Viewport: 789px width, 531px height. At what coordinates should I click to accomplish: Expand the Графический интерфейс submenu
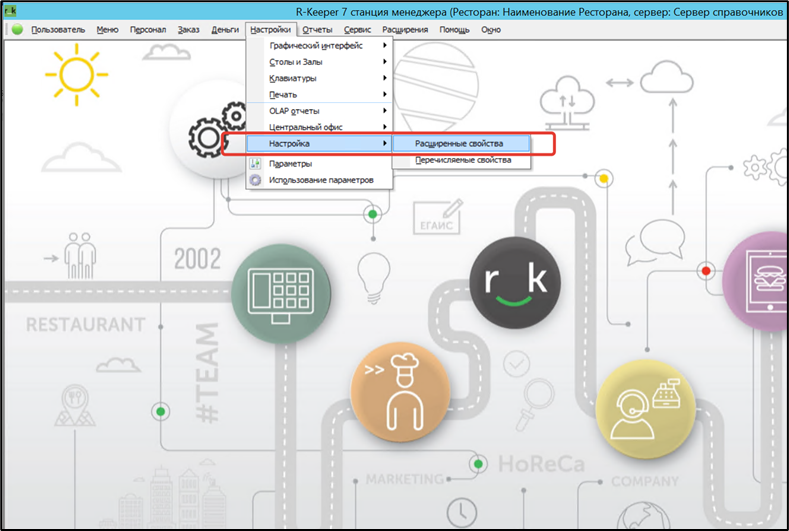316,46
